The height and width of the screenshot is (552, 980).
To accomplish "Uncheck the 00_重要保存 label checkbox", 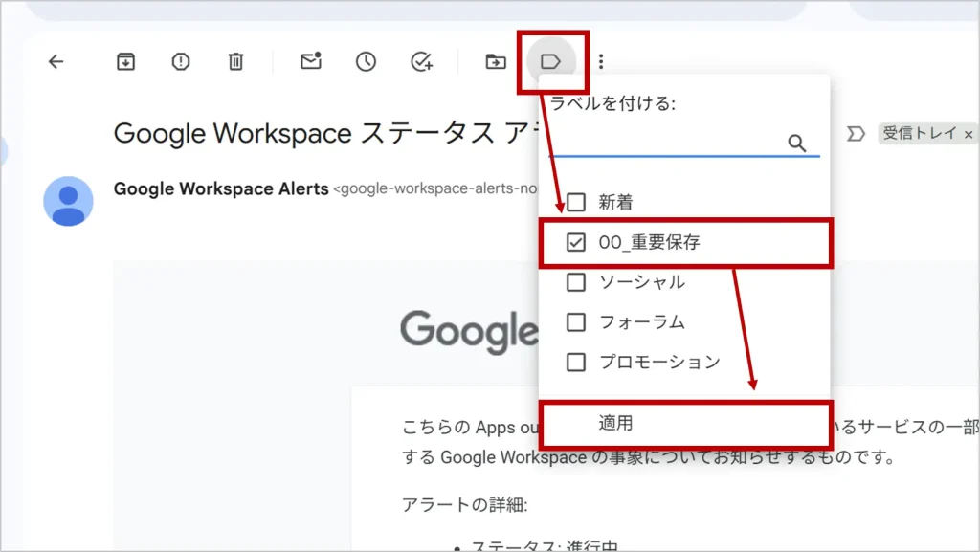I will (576, 243).
